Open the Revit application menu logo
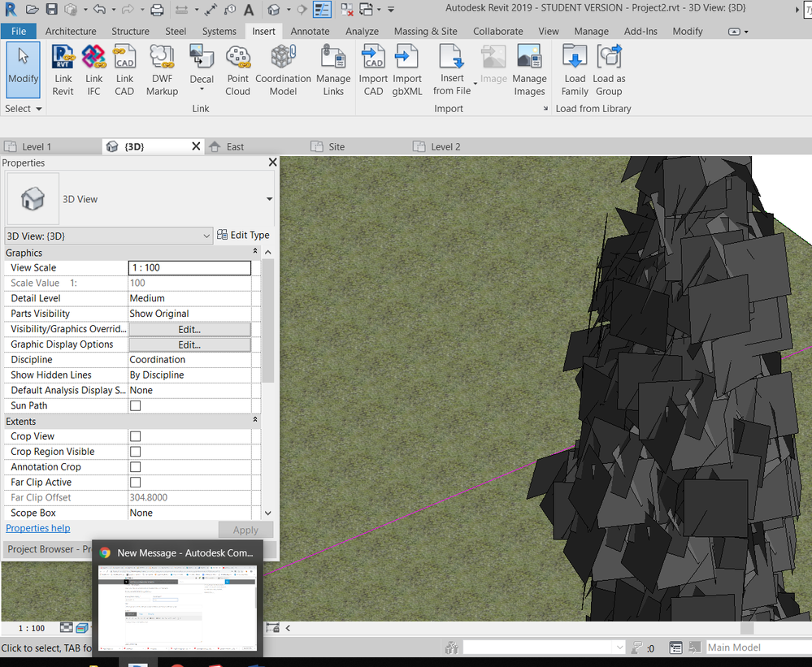The image size is (812, 667). (11, 9)
